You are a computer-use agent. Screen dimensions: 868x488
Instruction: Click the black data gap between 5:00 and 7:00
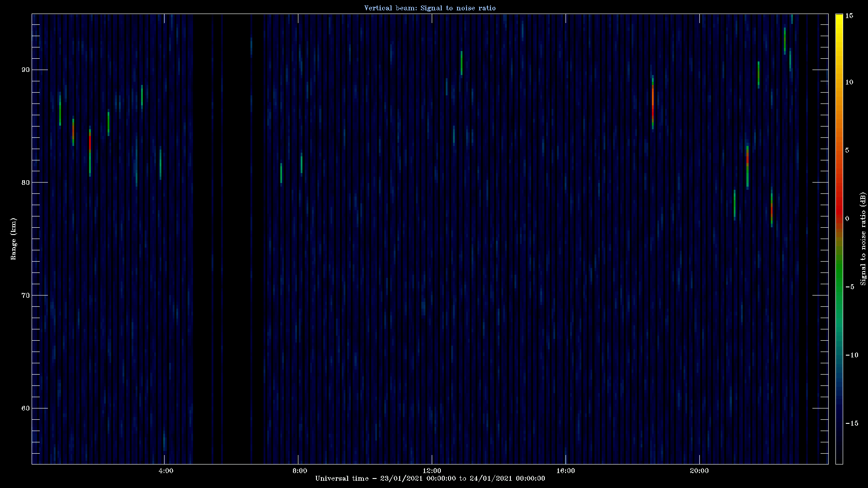click(x=229, y=239)
